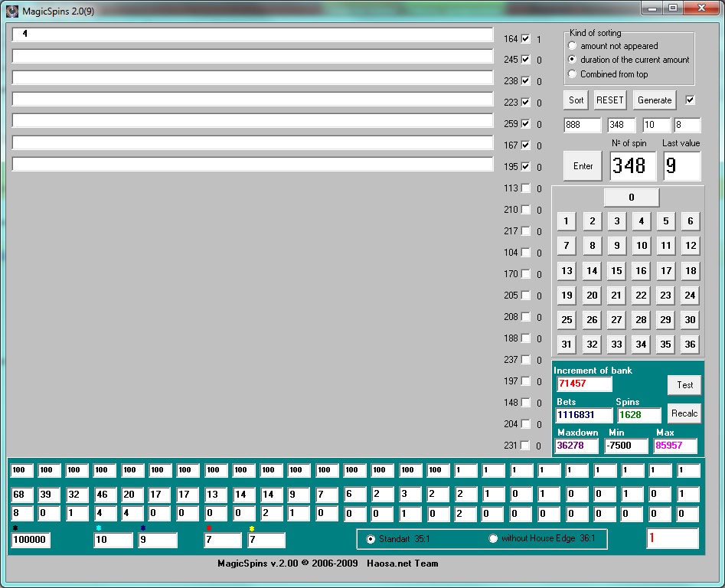Click the field containing 8 beside 10

click(x=687, y=125)
